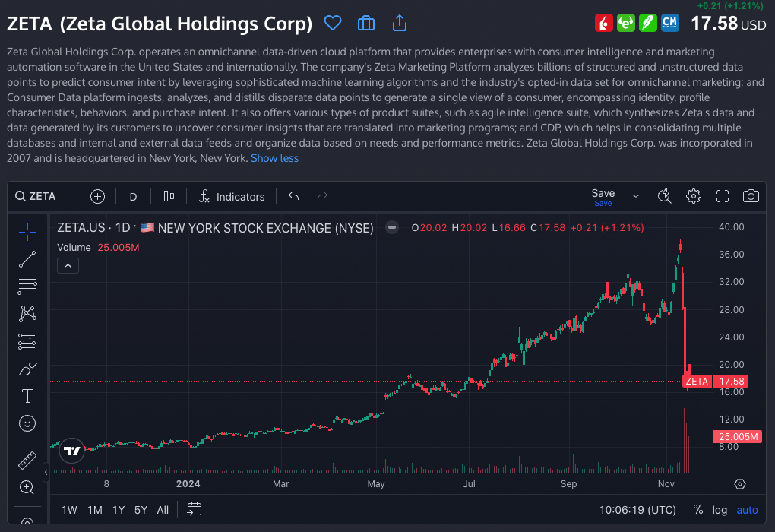The image size is (775, 532).
Task: Select the XABCD pattern tool
Action: click(27, 313)
